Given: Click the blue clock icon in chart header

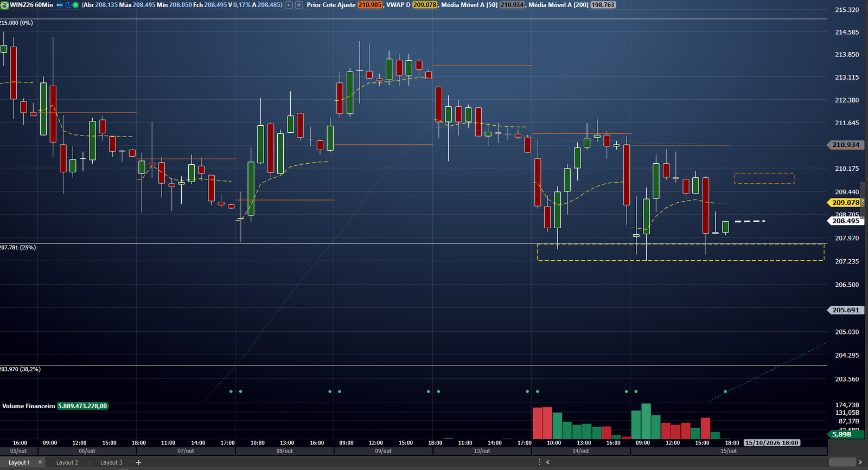Looking at the screenshot, I should pos(68,5).
